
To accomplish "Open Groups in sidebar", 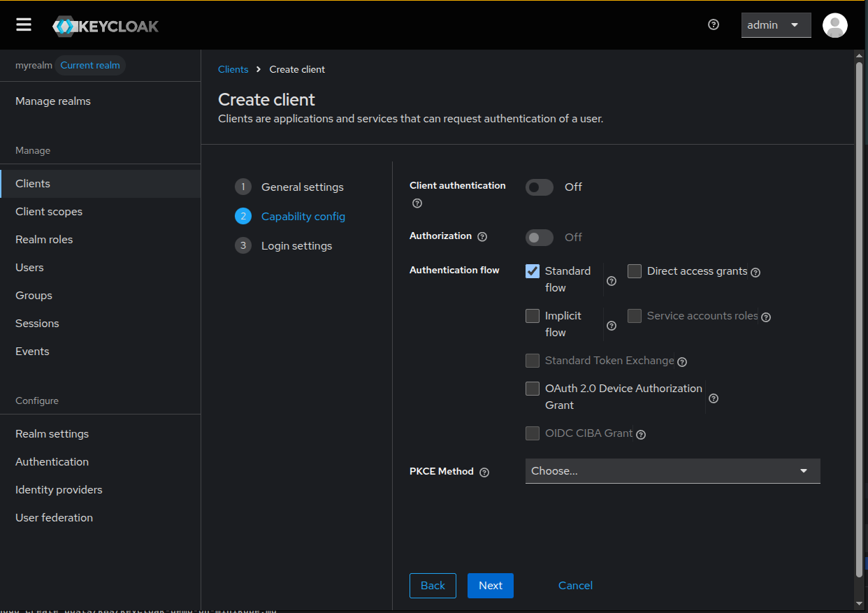I will pyautogui.click(x=101, y=296).
